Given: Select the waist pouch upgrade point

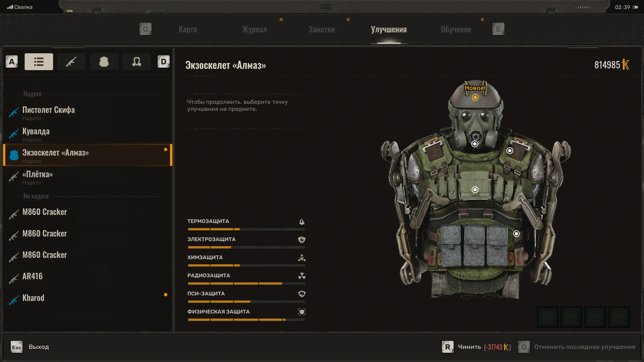Looking at the screenshot, I should tap(516, 234).
